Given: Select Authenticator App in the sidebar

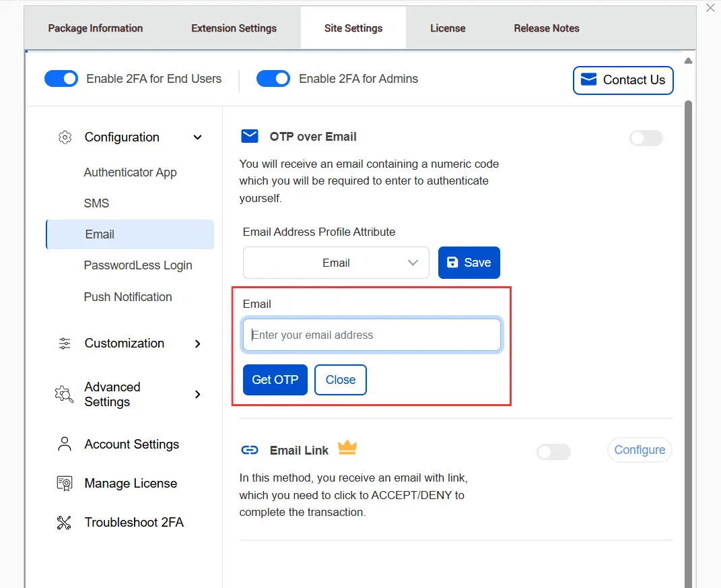Looking at the screenshot, I should (x=130, y=172).
